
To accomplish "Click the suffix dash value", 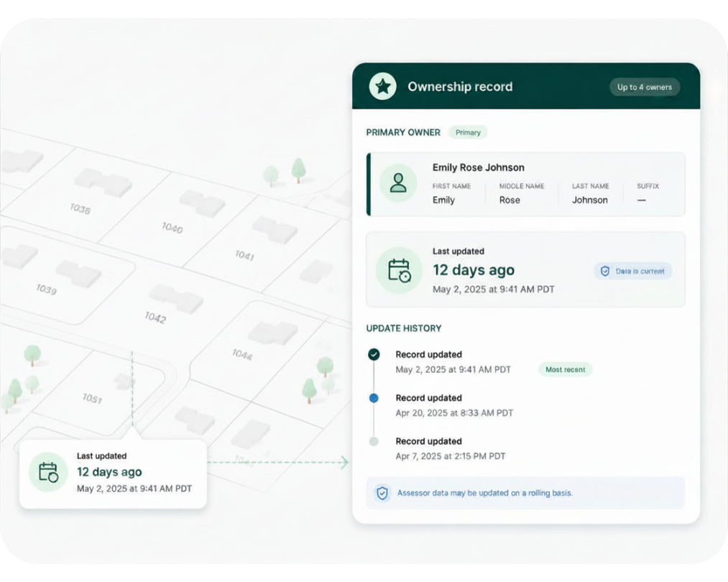I will 641,200.
